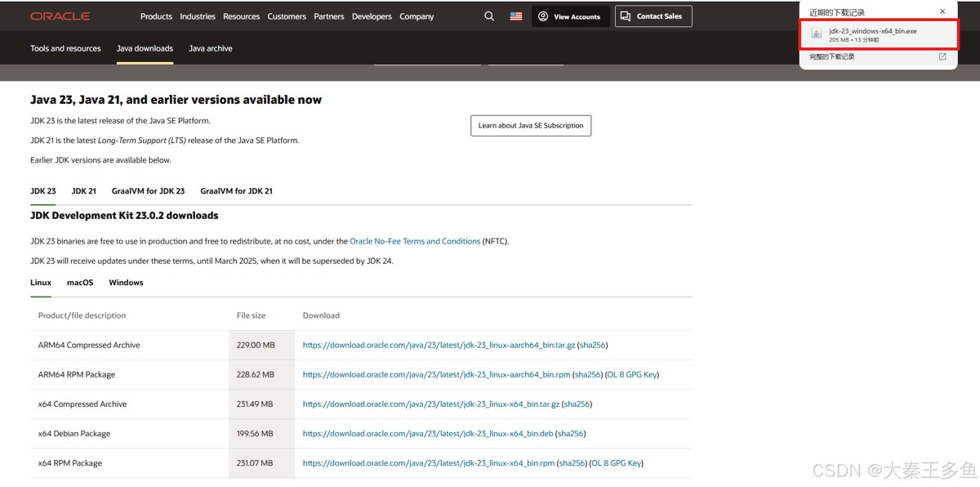Click the Contact Sales button

(x=653, y=16)
